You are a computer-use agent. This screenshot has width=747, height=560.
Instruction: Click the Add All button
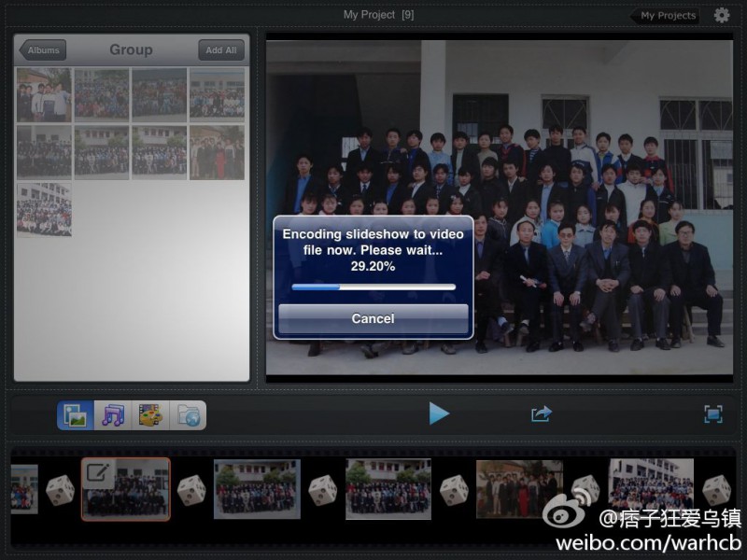tap(221, 50)
